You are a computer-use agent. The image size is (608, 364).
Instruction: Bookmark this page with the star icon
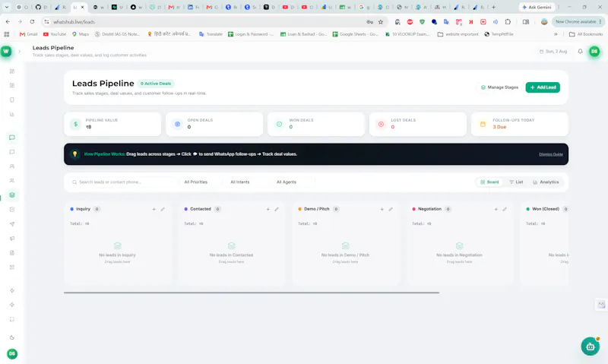click(x=381, y=22)
